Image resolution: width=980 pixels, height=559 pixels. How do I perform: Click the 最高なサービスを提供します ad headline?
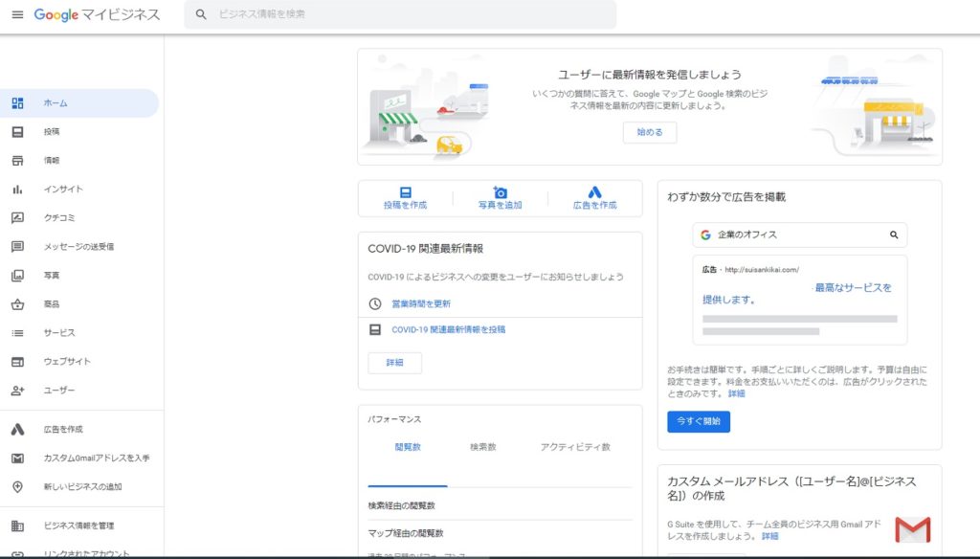[x=797, y=294]
